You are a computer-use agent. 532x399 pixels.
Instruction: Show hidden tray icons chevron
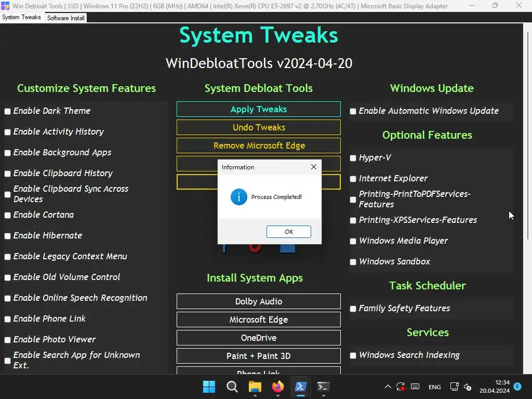point(388,387)
